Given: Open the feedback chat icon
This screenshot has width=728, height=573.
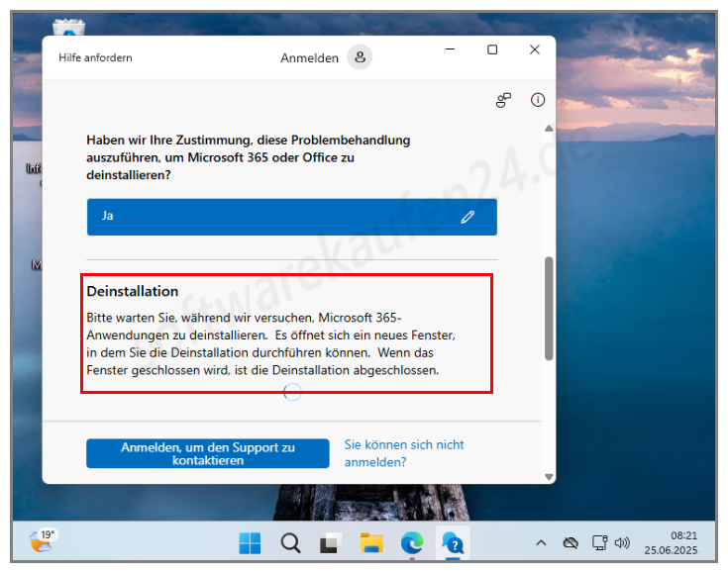Looking at the screenshot, I should pyautogui.click(x=503, y=100).
